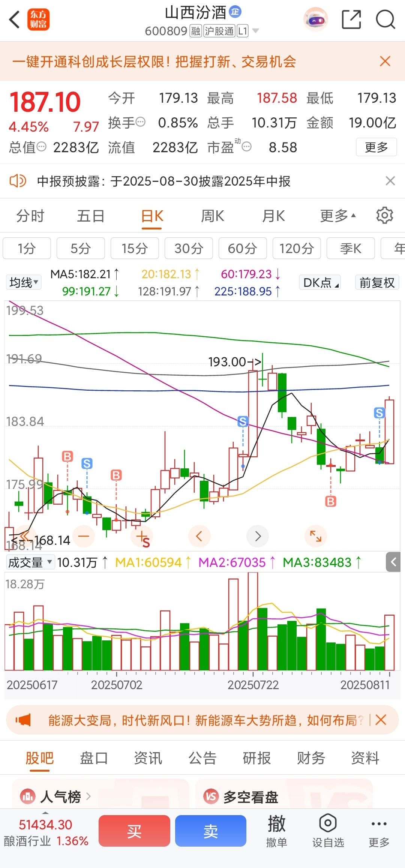The height and width of the screenshot is (868, 405).
Task: Open the AI robot assistant icon
Action: click(x=315, y=19)
